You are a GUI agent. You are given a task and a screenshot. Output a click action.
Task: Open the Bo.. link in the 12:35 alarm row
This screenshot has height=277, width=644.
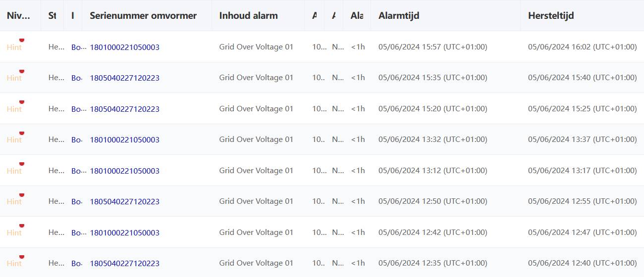click(x=76, y=264)
